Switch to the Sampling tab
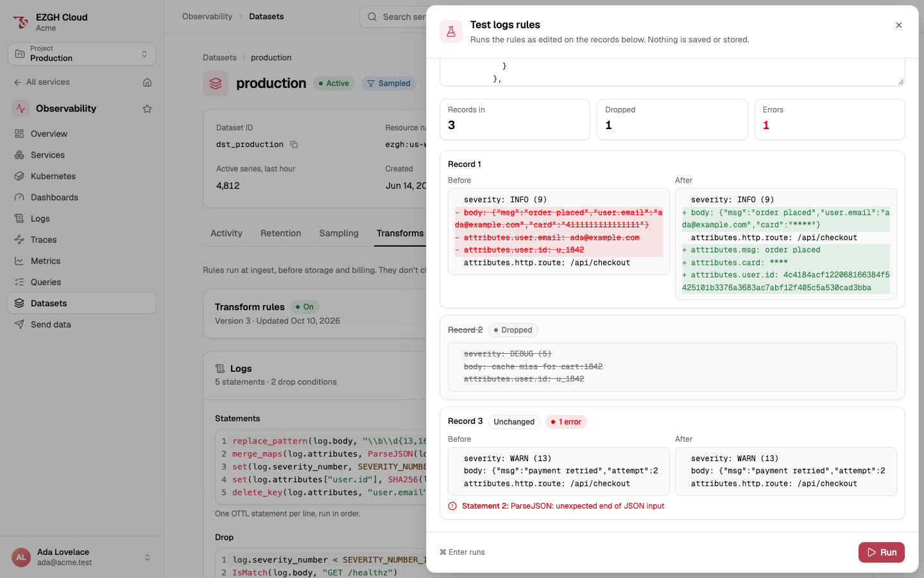The height and width of the screenshot is (578, 924). coord(339,233)
